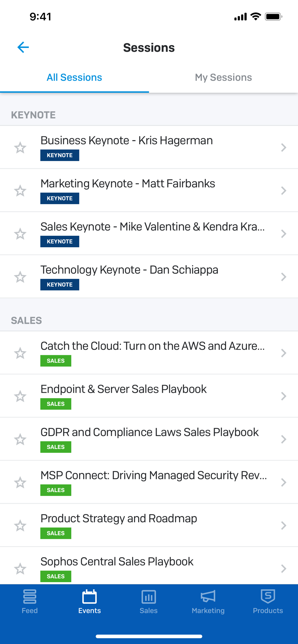Open the Events calendar icon
The width and height of the screenshot is (298, 644).
(x=89, y=596)
